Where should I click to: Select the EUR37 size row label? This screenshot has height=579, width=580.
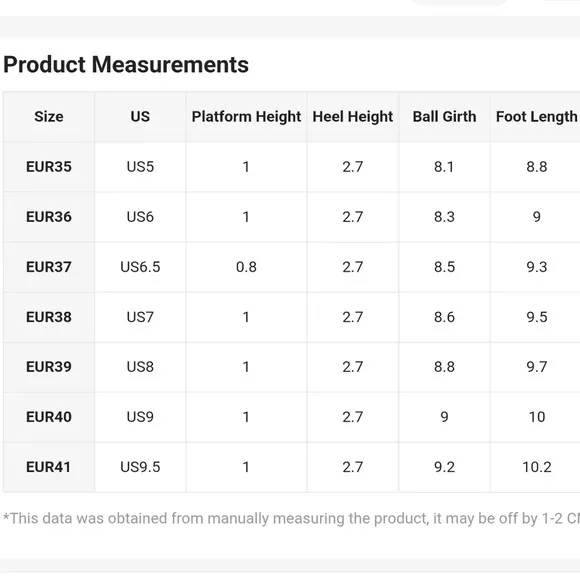[49, 267]
